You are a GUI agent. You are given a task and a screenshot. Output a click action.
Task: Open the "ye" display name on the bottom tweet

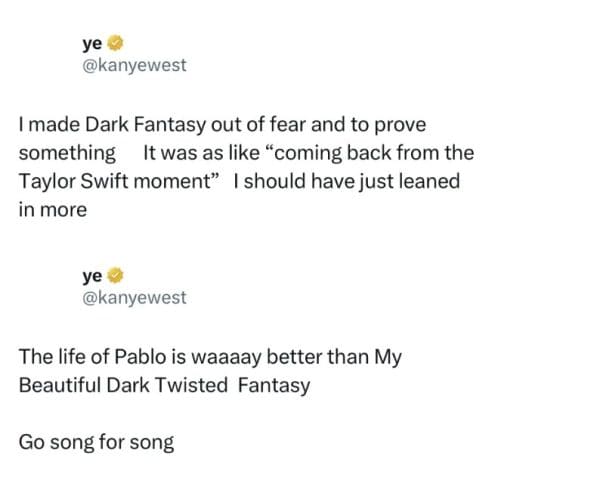[x=92, y=276]
